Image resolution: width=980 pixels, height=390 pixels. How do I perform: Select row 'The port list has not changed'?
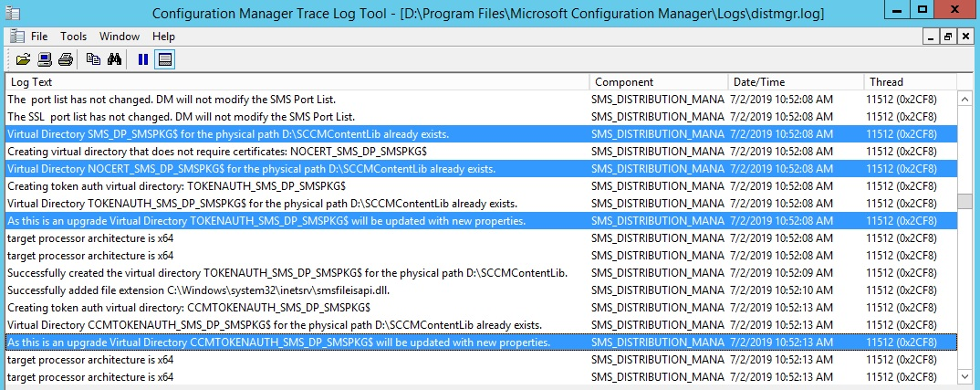pyautogui.click(x=481, y=99)
